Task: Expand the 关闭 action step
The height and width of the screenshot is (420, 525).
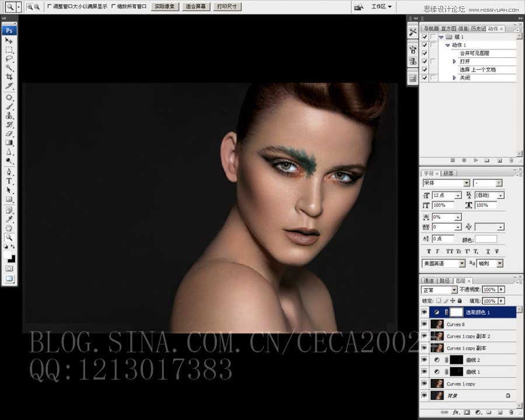Action: pyautogui.click(x=454, y=78)
